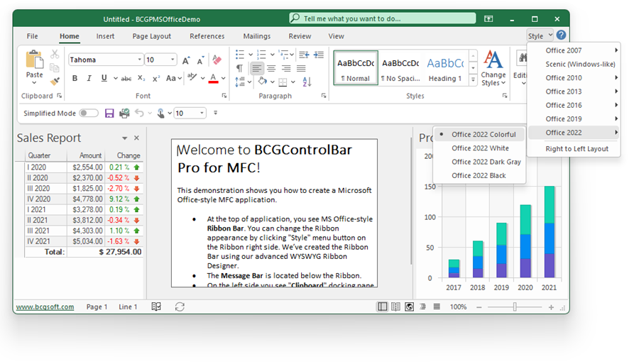
Task: Click the Tell me what you want search box
Action: point(382,18)
